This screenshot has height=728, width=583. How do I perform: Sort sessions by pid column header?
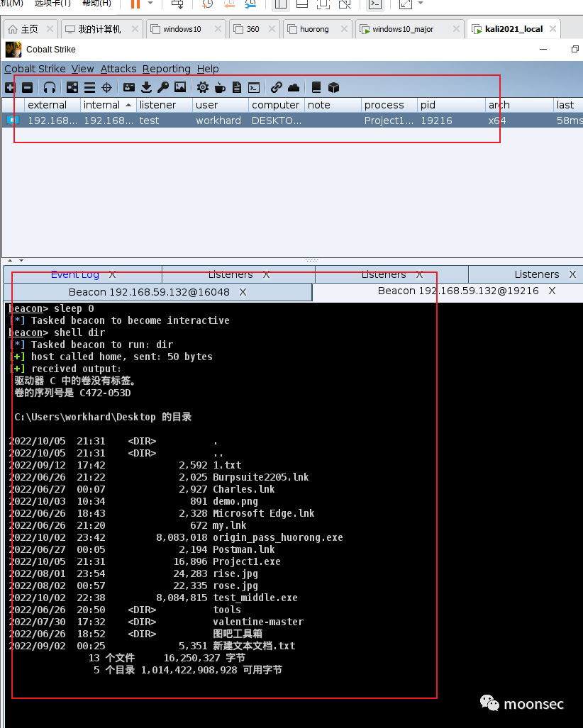pyautogui.click(x=451, y=105)
